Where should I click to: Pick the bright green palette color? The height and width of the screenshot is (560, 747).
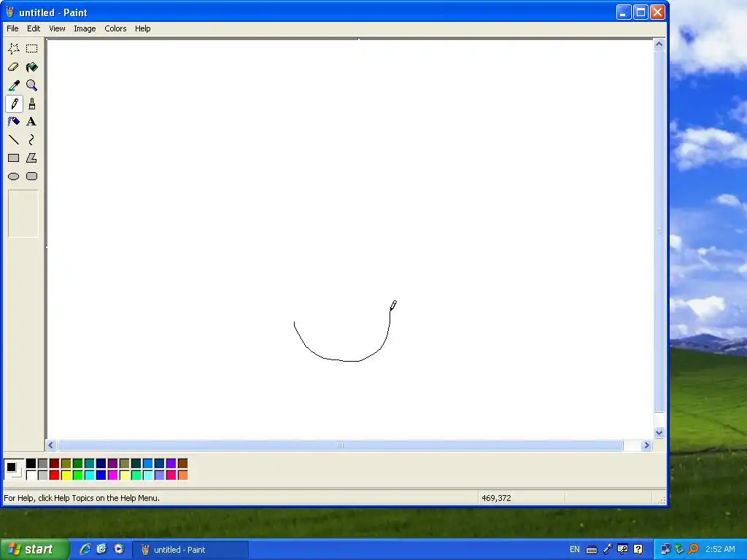[77, 475]
